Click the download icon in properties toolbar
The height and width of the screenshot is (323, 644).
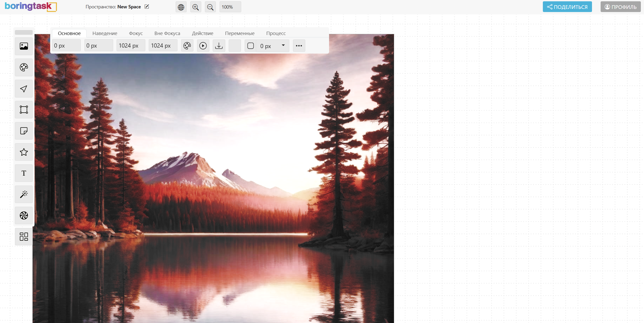(219, 46)
